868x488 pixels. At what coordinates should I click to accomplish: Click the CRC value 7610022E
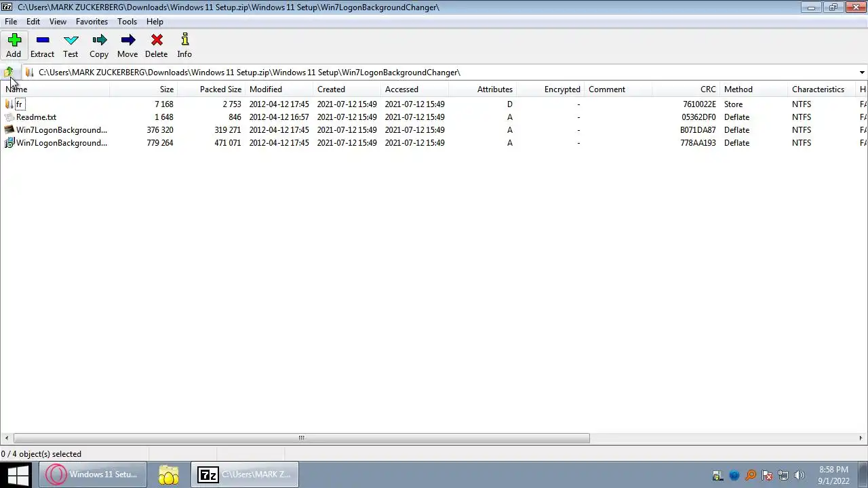[698, 104]
